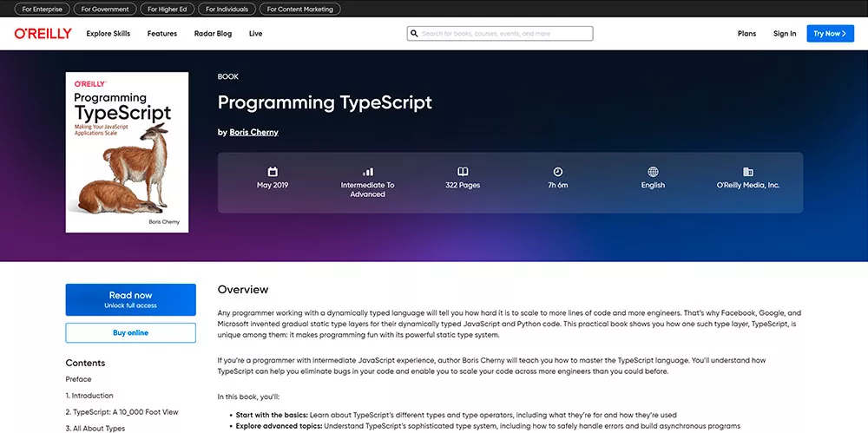This screenshot has height=433, width=868.
Task: Click the 322 Pages text
Action: coord(463,186)
